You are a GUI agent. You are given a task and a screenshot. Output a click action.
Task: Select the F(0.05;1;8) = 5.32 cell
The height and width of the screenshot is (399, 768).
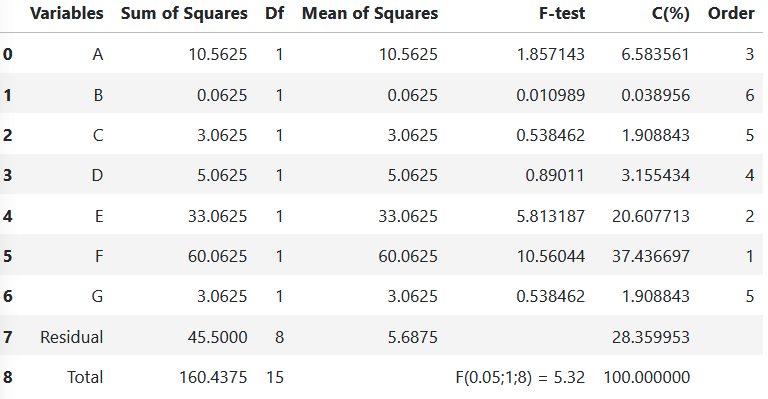pos(520,377)
